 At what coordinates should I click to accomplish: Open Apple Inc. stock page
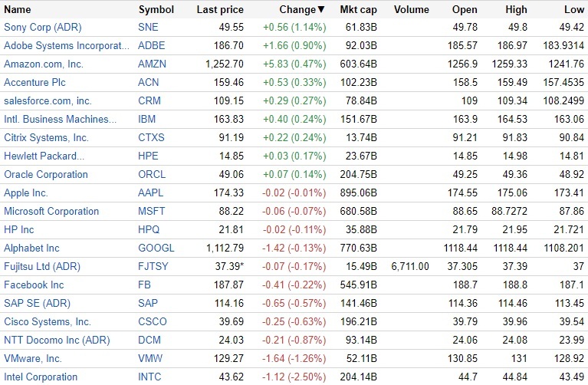point(26,192)
